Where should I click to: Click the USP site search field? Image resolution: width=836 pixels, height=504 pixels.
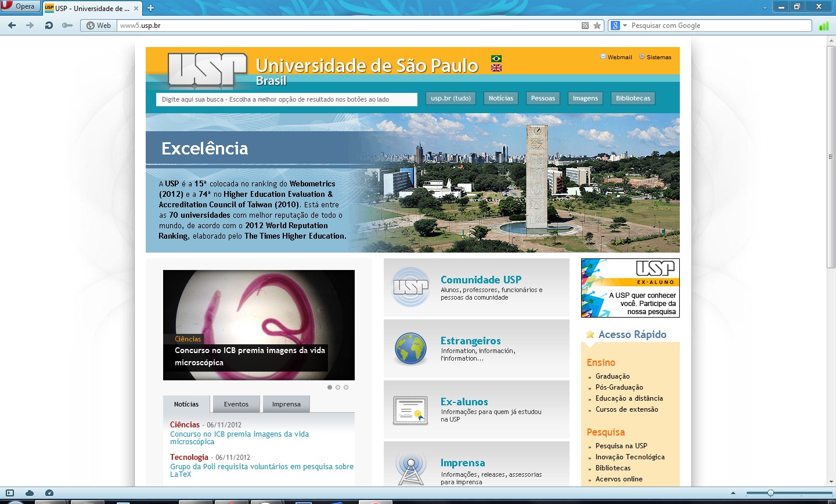coord(286,100)
